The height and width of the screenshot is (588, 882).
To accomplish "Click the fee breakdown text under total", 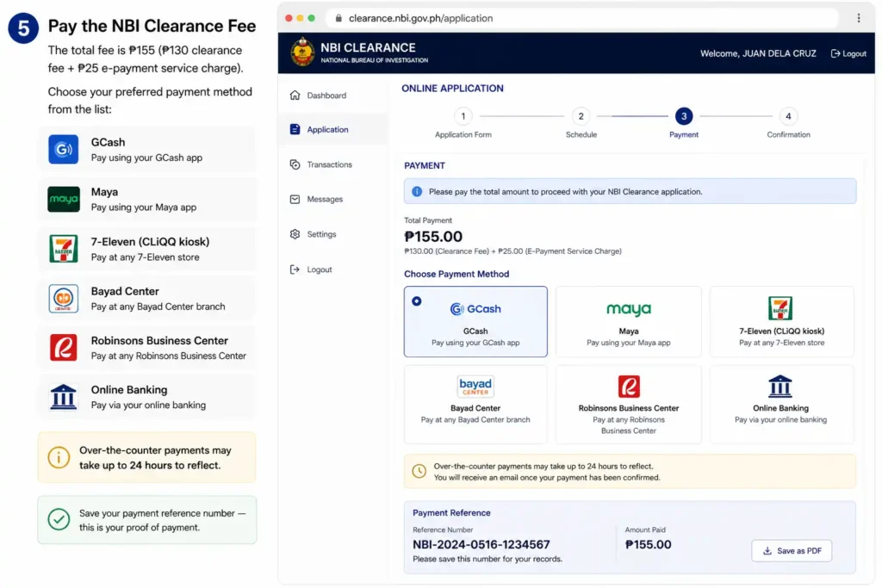I will click(x=512, y=251).
